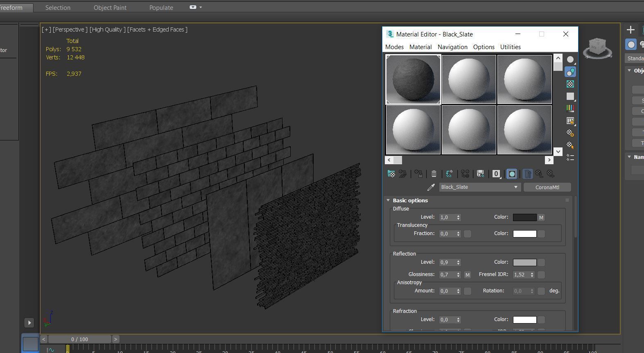The width and height of the screenshot is (644, 353).
Task: Click time slider next frame arrow
Action: [x=115, y=339]
